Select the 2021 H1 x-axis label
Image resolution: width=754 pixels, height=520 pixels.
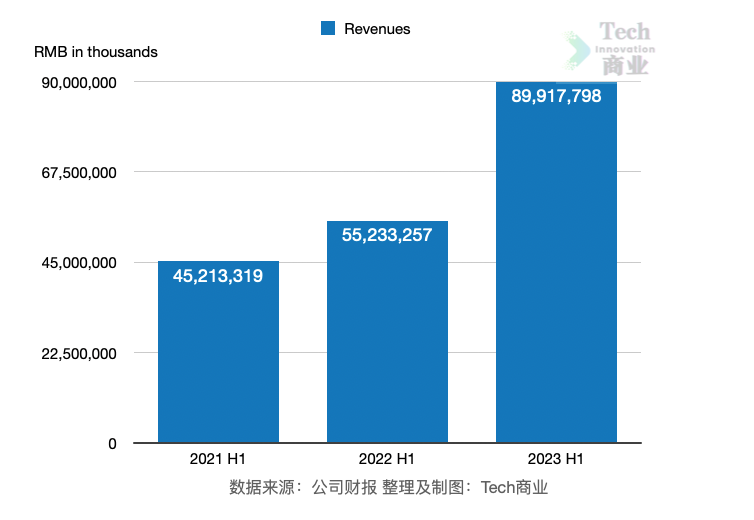218,459
